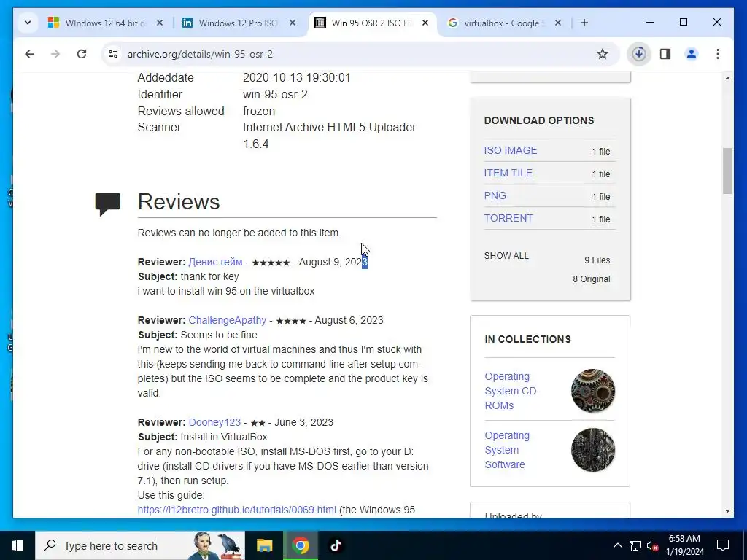This screenshot has width=747, height=560.
Task: Click the scrollbar down arrow
Action: tap(727, 511)
